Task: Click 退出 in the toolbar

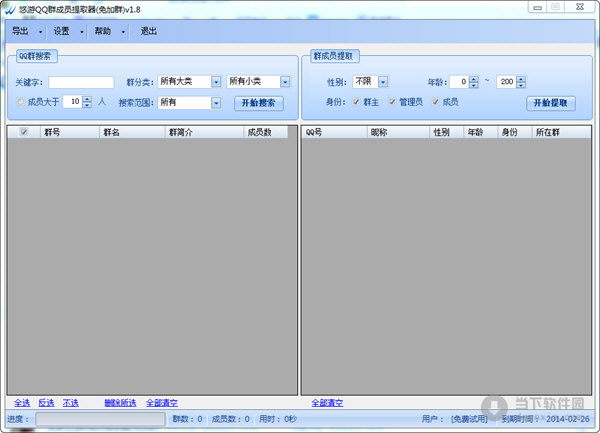Action: [x=149, y=31]
